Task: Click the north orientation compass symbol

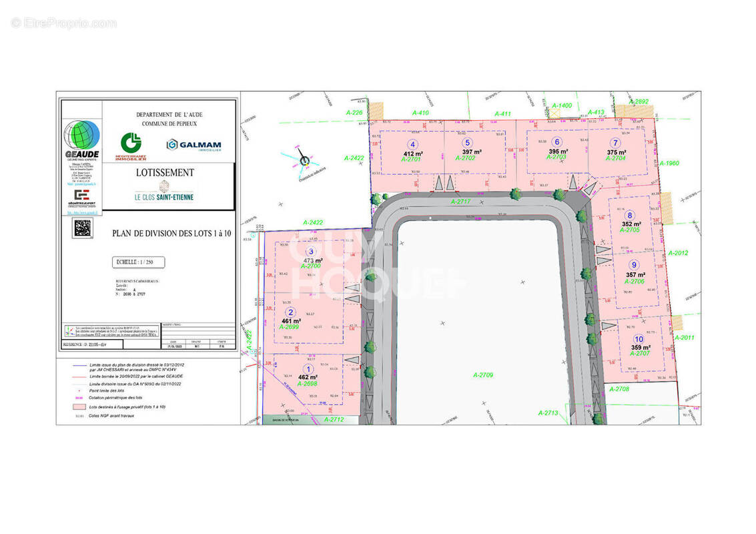Action: coord(304,160)
